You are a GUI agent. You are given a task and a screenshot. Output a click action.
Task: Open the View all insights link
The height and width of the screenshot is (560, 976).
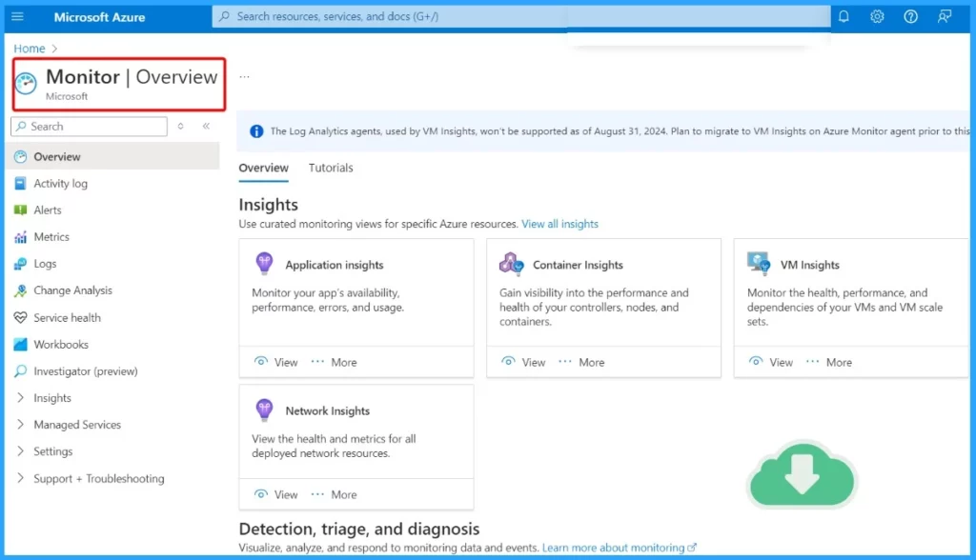(559, 224)
